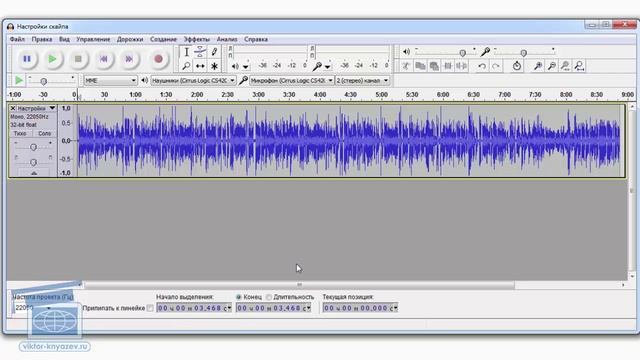This screenshot has height=360, width=640.
Task: Open the MME audio host dropdown
Action: click(110, 80)
